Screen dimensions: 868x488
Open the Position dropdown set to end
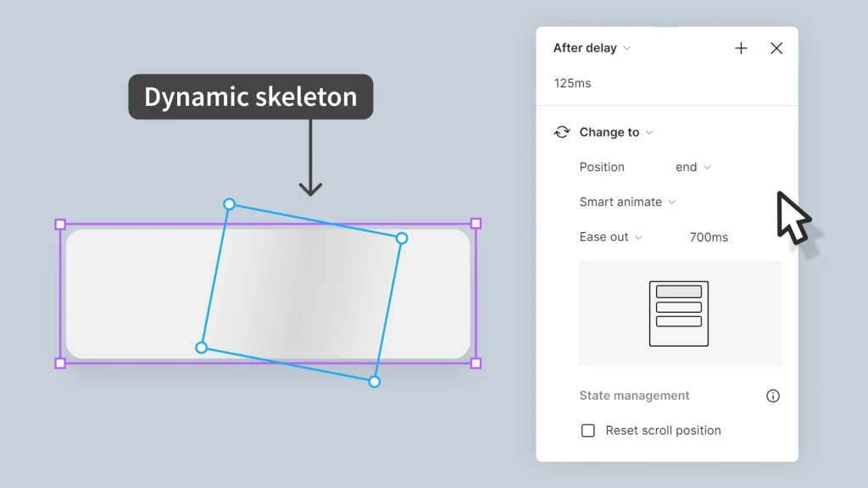point(693,167)
